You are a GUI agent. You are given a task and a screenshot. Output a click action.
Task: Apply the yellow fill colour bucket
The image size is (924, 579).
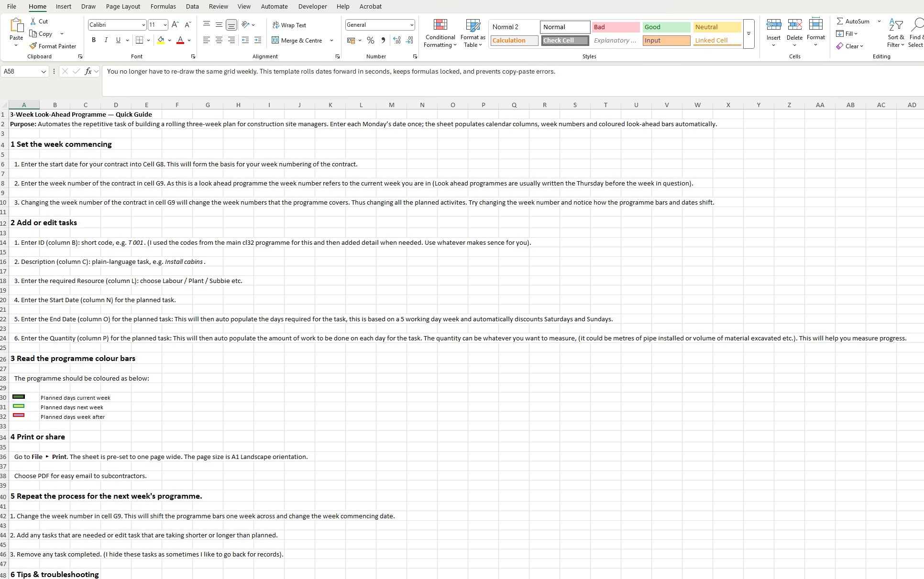[x=161, y=40]
